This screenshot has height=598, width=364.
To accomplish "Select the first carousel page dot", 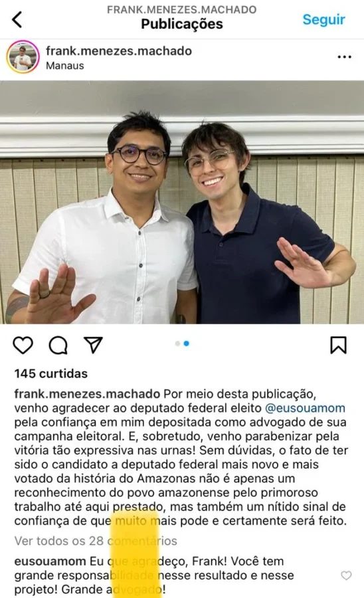I will click(177, 344).
